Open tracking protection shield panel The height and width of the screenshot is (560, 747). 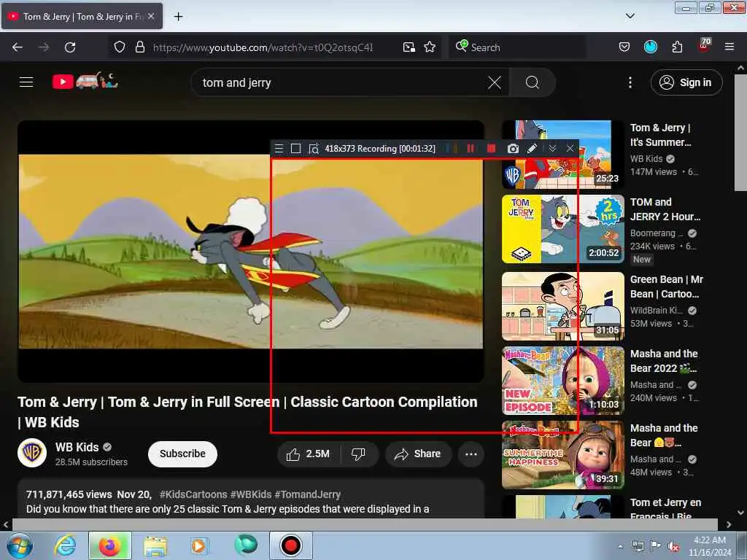click(x=120, y=47)
